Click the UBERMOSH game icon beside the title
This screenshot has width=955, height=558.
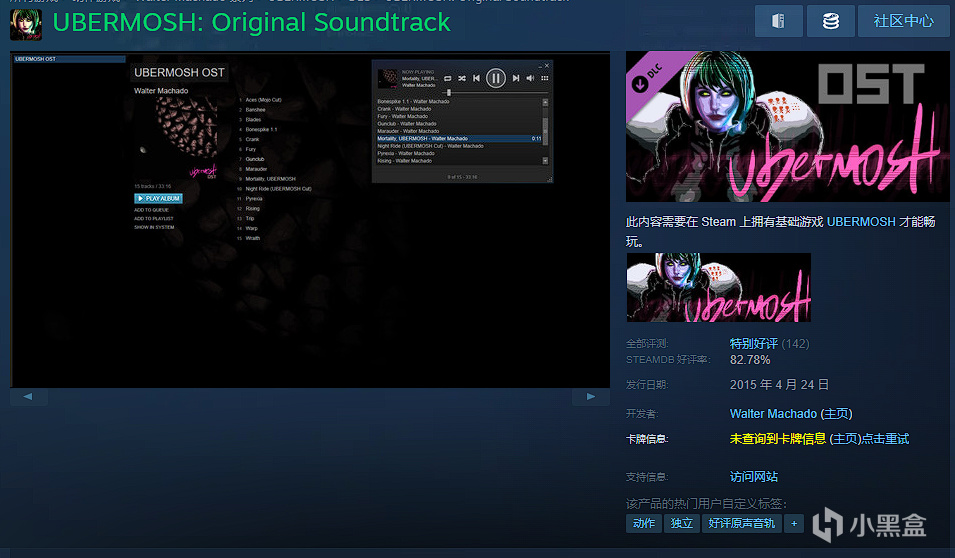[26, 24]
